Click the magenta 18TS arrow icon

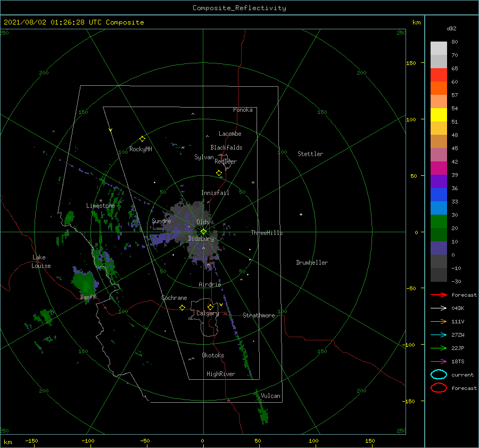(439, 362)
